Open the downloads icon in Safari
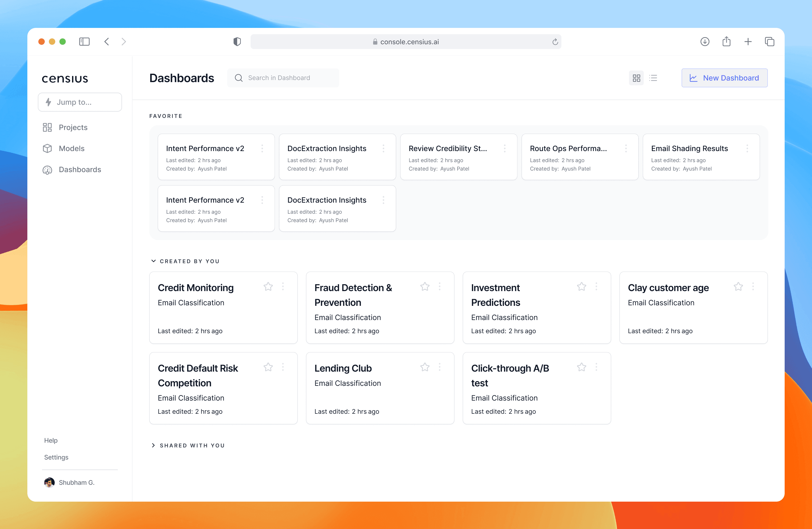The width and height of the screenshot is (812, 529). tap(705, 42)
